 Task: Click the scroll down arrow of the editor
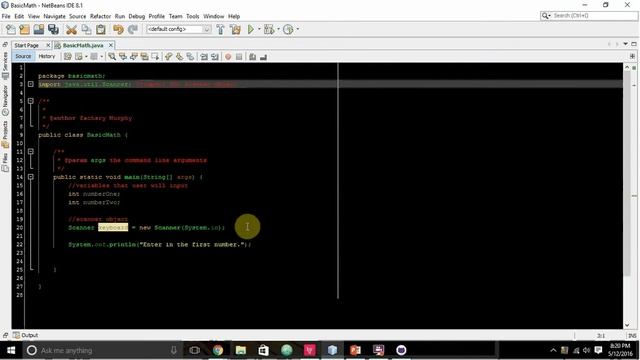627,325
